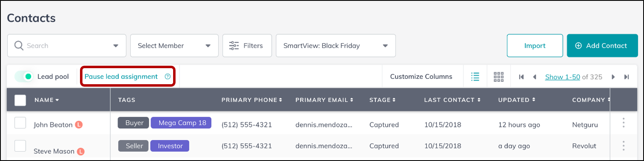Sort by the Stage column header

(x=382, y=100)
